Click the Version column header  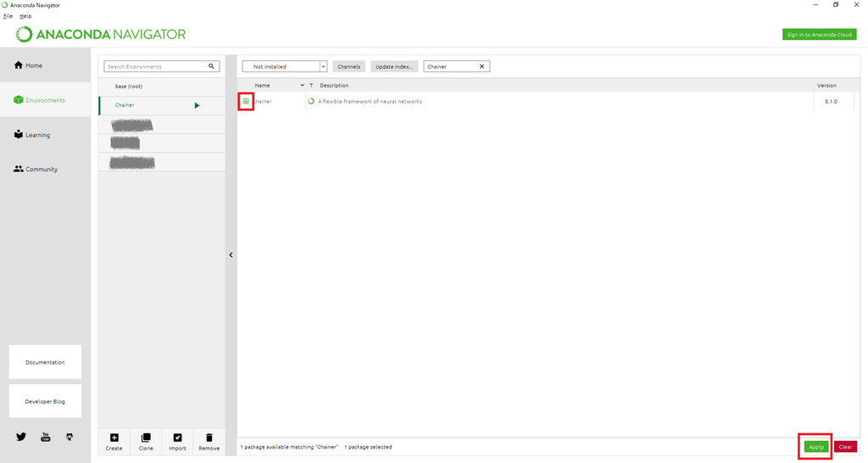pyautogui.click(x=826, y=86)
